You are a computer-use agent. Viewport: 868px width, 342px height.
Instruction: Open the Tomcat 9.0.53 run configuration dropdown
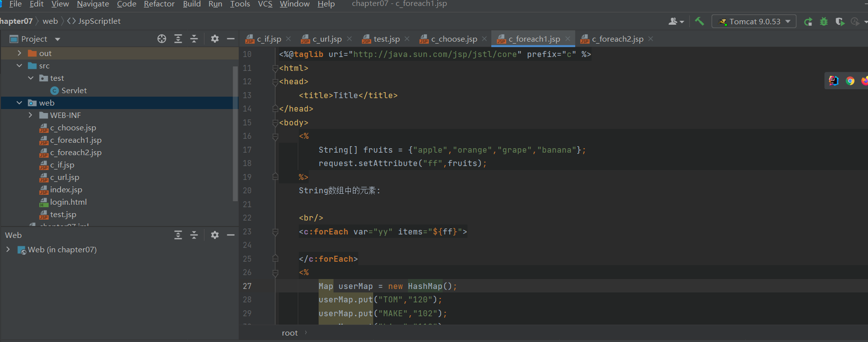(x=754, y=21)
